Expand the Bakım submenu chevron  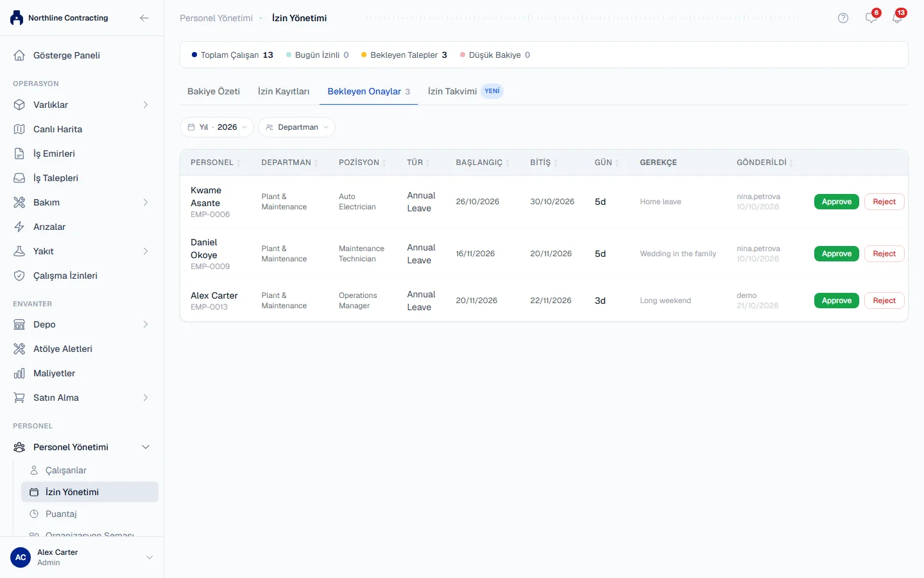pyautogui.click(x=146, y=202)
